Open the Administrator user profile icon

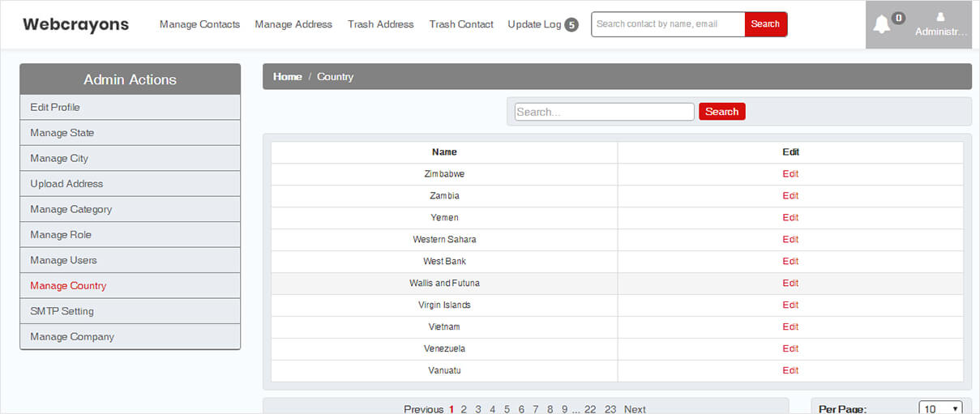click(940, 17)
